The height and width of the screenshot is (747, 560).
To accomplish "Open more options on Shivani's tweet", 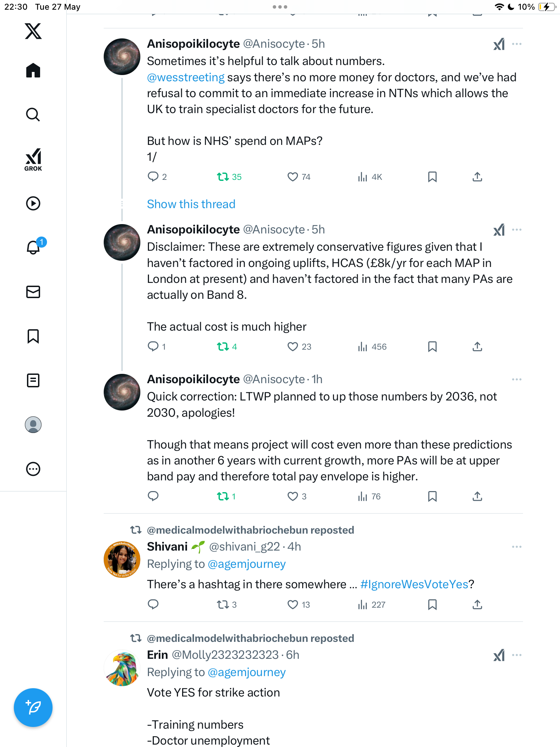I will click(516, 547).
